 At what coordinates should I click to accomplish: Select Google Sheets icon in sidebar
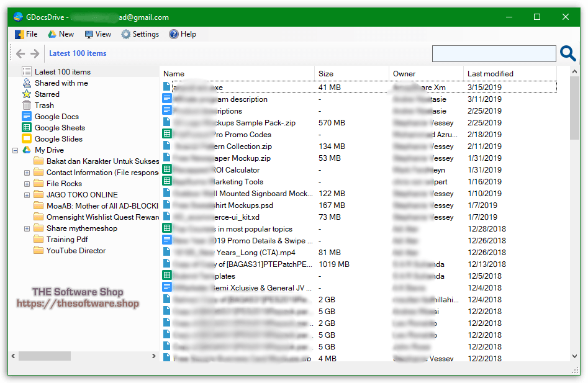(27, 127)
